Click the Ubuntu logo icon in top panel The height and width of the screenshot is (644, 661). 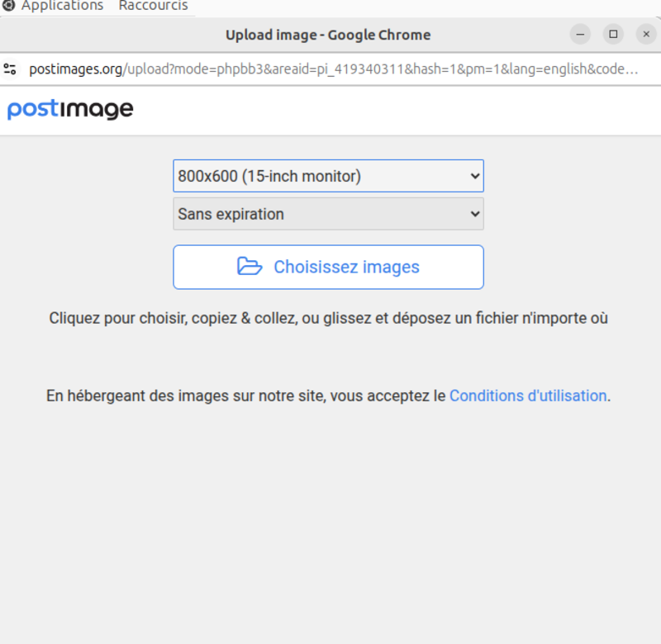pos(8,5)
